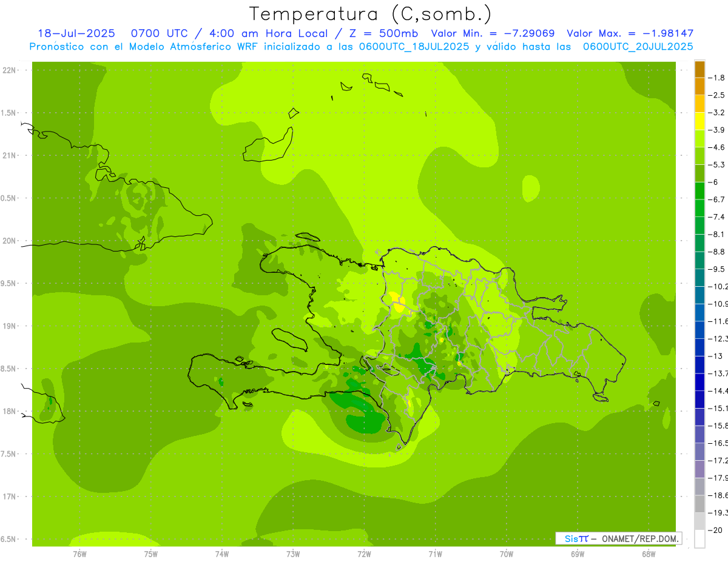
Task: Click the '74W' longitude label
Action: [221, 553]
